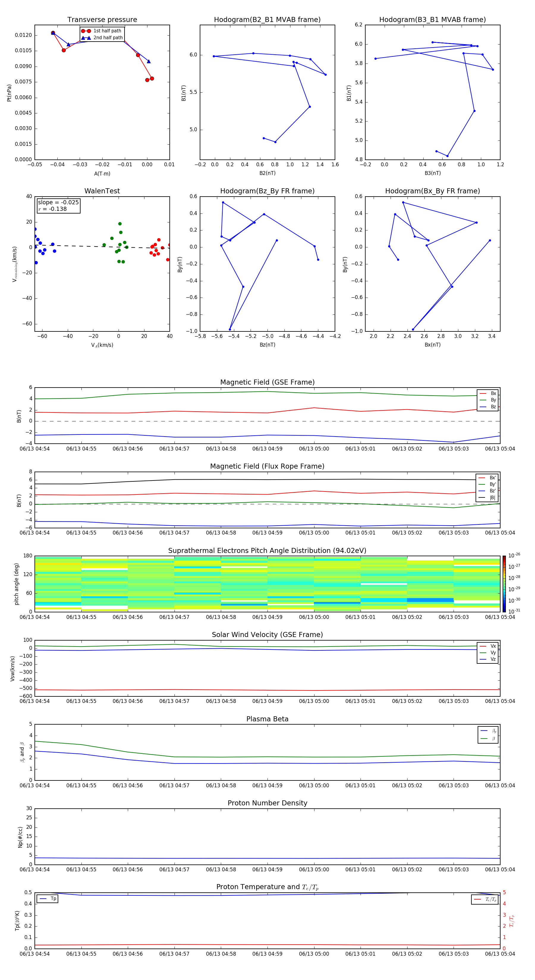Click the highest green dot in WalenTest
This screenshot has height=980, width=535.
coord(120,224)
